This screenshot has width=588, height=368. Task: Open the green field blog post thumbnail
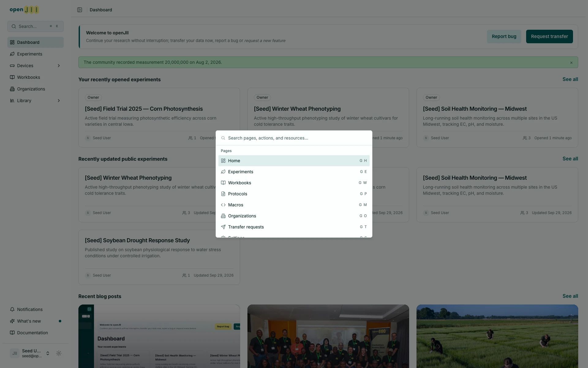coord(497,336)
